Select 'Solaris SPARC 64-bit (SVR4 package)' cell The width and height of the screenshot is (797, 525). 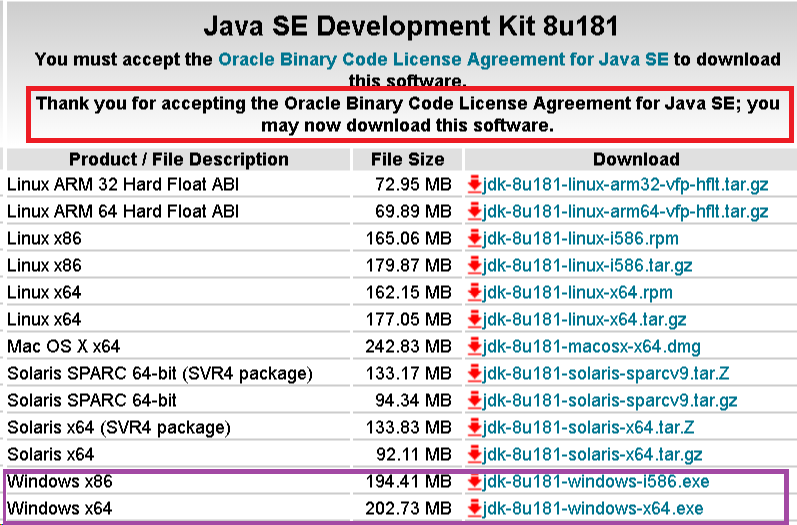[x=160, y=374]
